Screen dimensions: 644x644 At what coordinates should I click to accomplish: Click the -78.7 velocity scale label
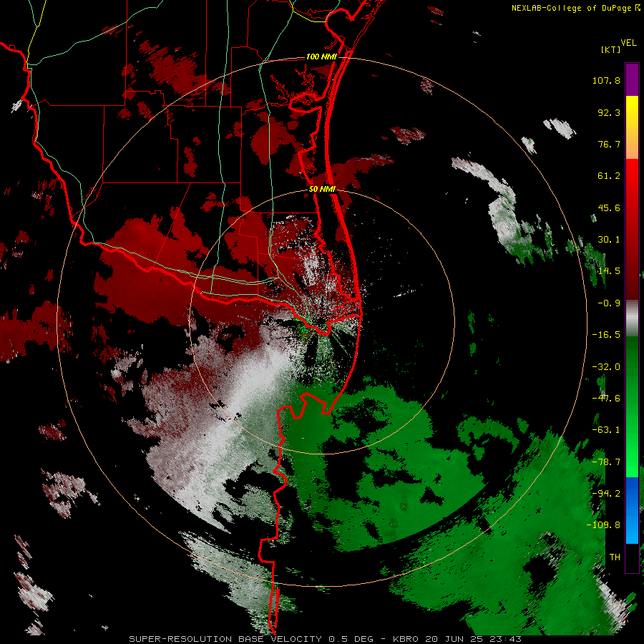click(606, 462)
